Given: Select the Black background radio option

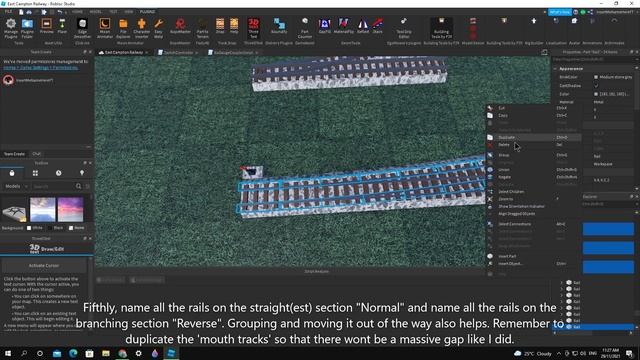Looking at the screenshot, I should point(50,228).
